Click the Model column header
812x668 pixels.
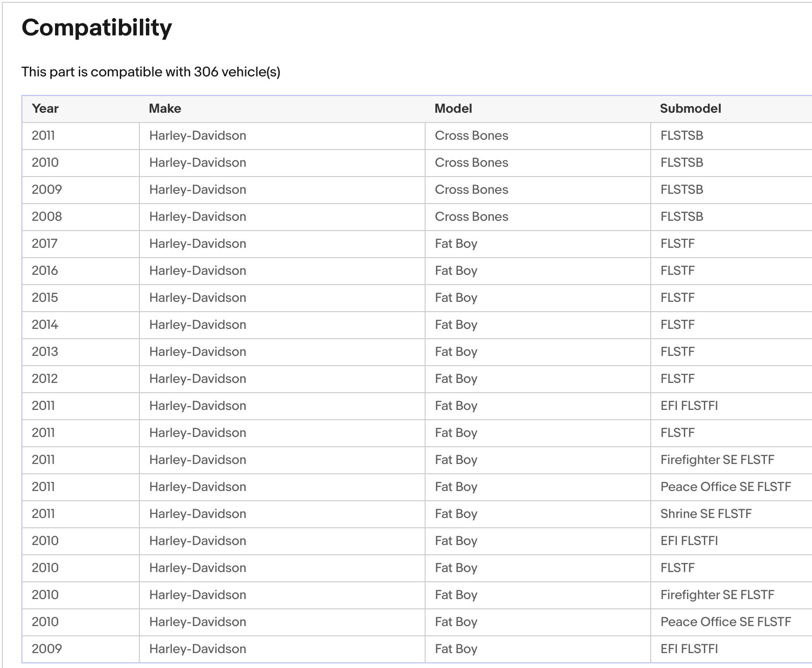click(453, 109)
